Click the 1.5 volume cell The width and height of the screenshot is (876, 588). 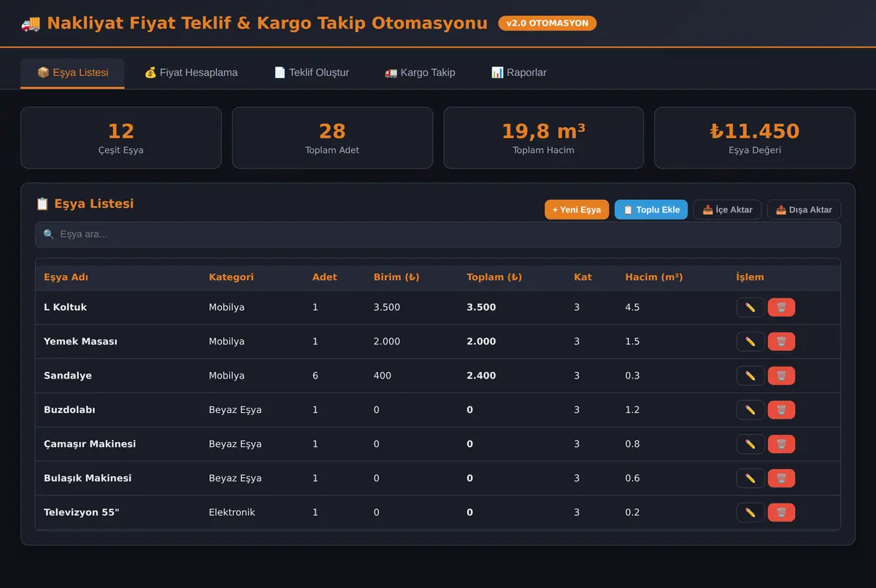click(632, 341)
